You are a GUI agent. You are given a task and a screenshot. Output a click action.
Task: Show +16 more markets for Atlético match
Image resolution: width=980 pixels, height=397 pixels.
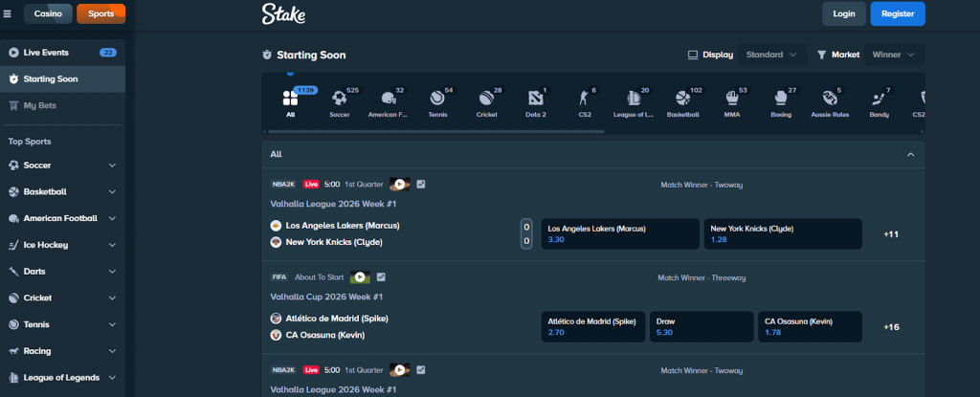point(891,327)
